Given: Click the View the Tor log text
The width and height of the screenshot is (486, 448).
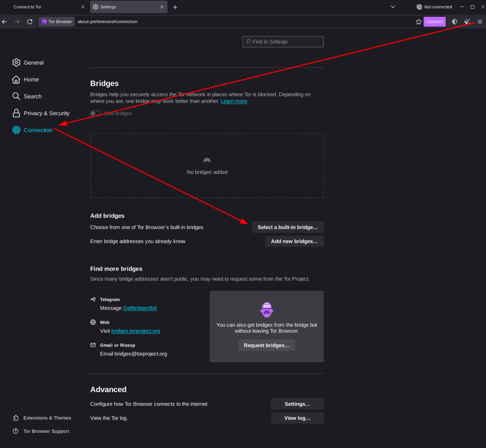Looking at the screenshot, I should point(109,418).
